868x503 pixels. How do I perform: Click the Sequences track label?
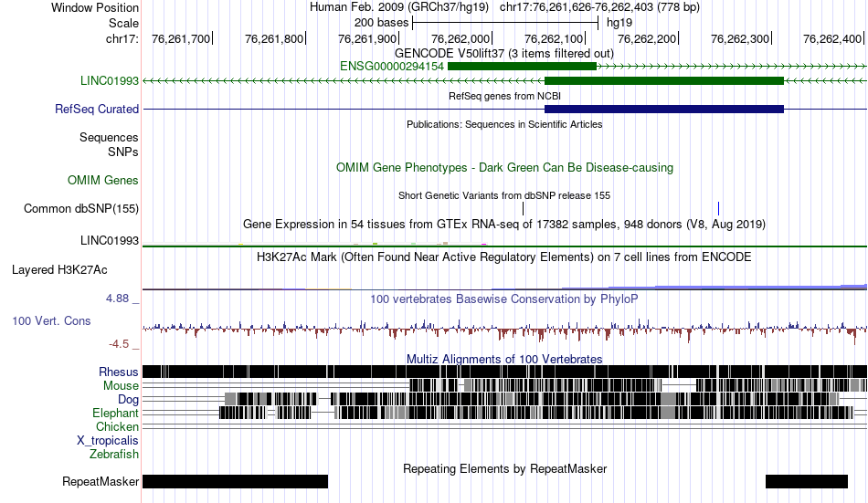click(x=109, y=137)
